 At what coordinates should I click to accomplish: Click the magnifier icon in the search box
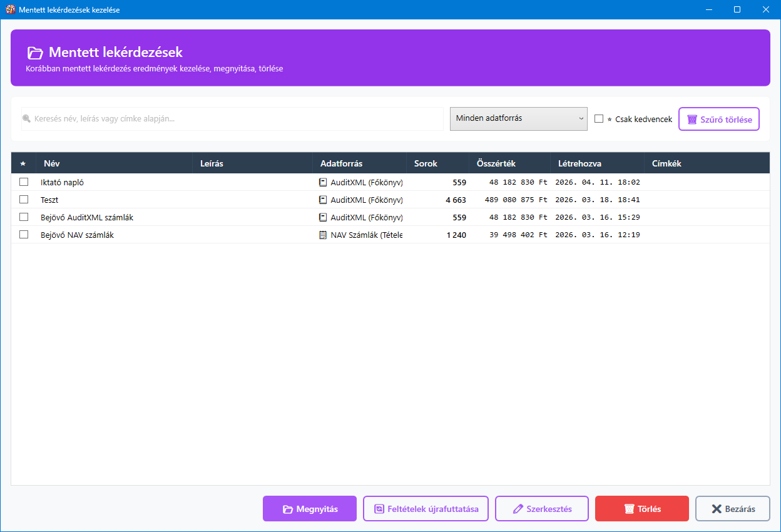coord(26,119)
